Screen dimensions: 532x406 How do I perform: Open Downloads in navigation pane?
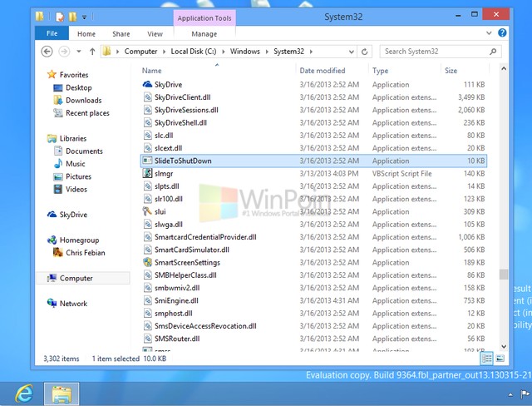pos(83,100)
